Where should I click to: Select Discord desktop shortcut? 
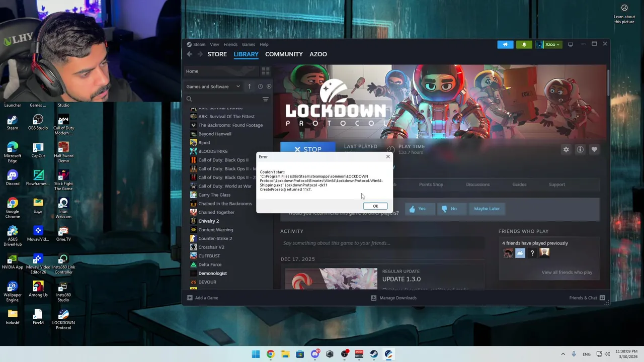[x=13, y=178]
